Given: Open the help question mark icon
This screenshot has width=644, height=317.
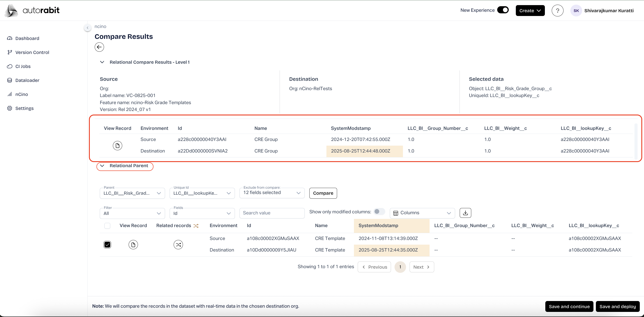Looking at the screenshot, I should 557,10.
